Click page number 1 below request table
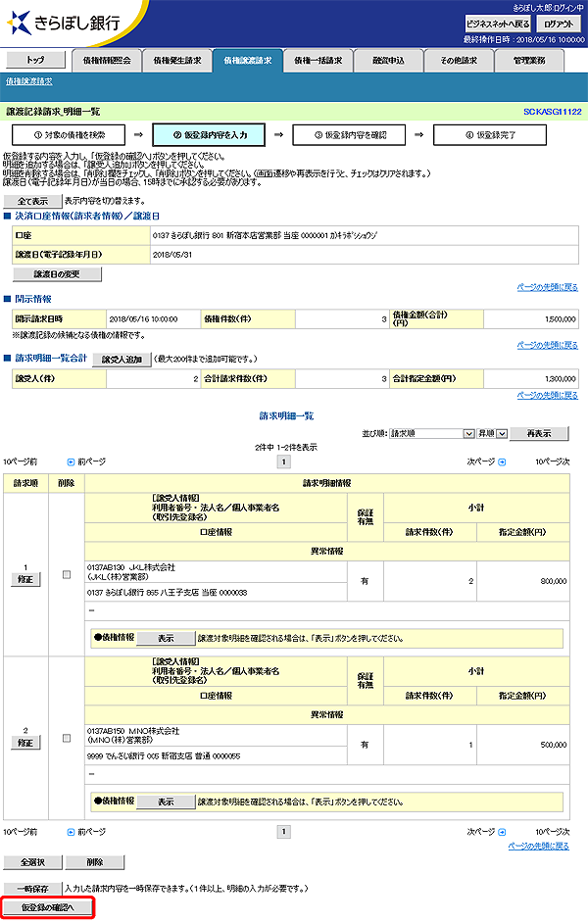Screen dimensions: 588x923 click(283, 832)
